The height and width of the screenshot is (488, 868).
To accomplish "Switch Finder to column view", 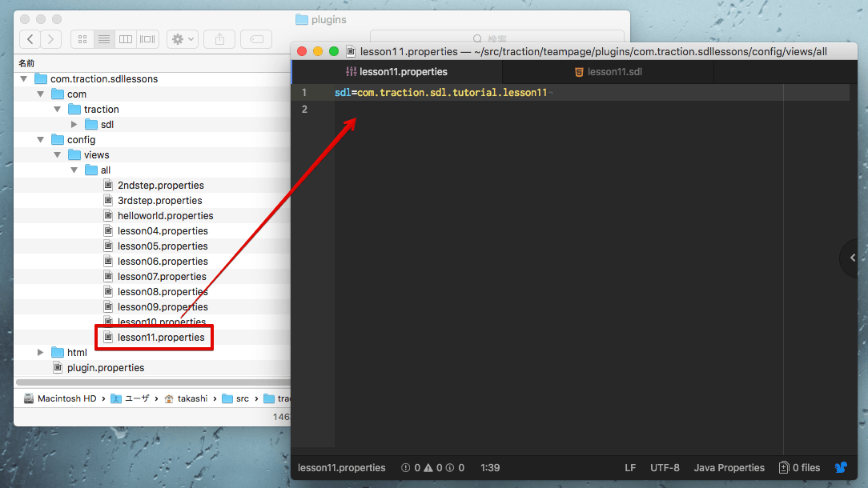I will tap(126, 39).
